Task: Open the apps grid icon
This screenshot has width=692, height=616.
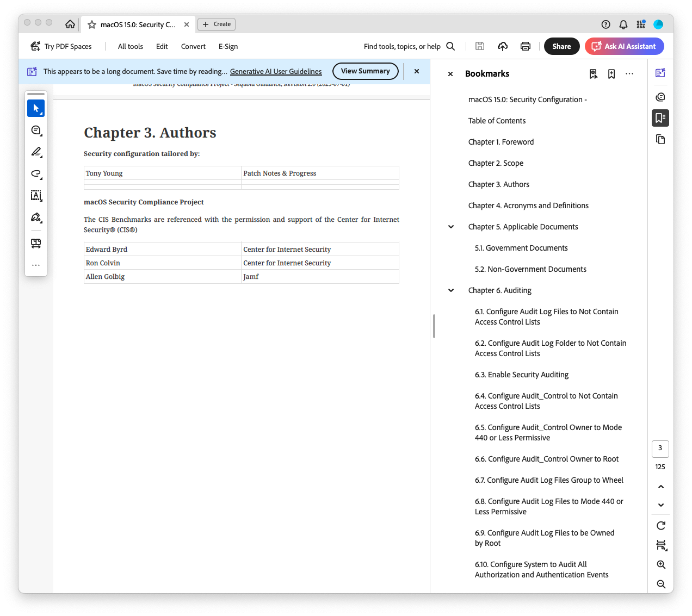Action: [641, 24]
